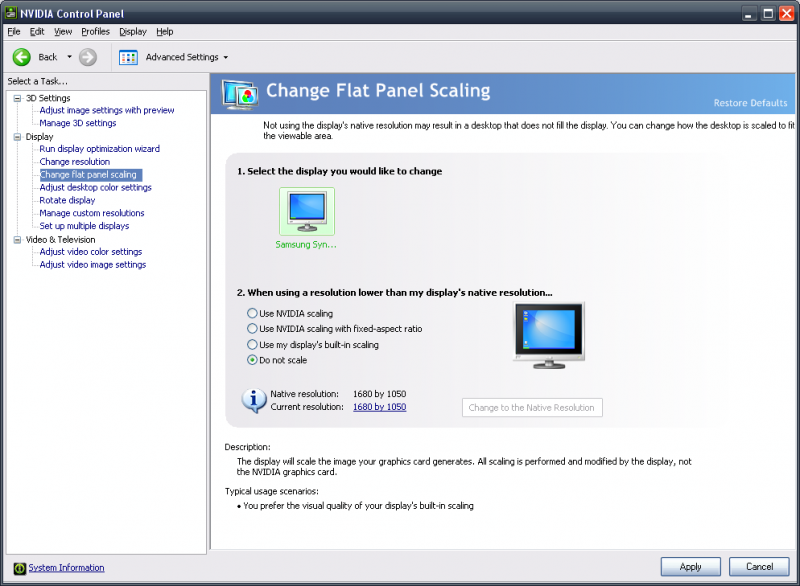
Task: Select the Samsung SyncMaster display icon
Action: click(307, 211)
